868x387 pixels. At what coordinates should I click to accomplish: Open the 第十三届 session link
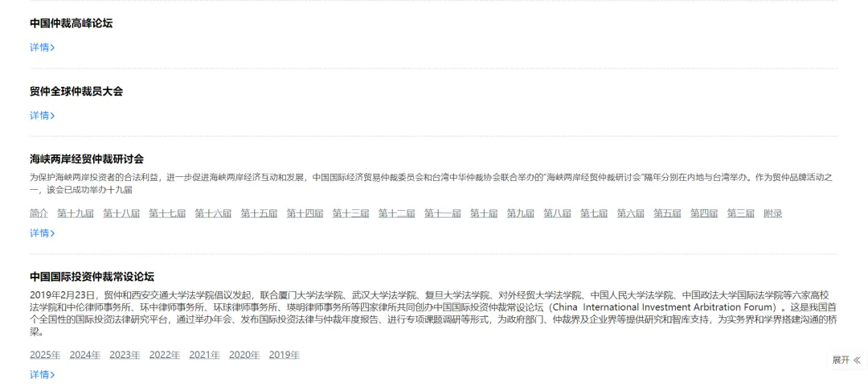tap(350, 213)
